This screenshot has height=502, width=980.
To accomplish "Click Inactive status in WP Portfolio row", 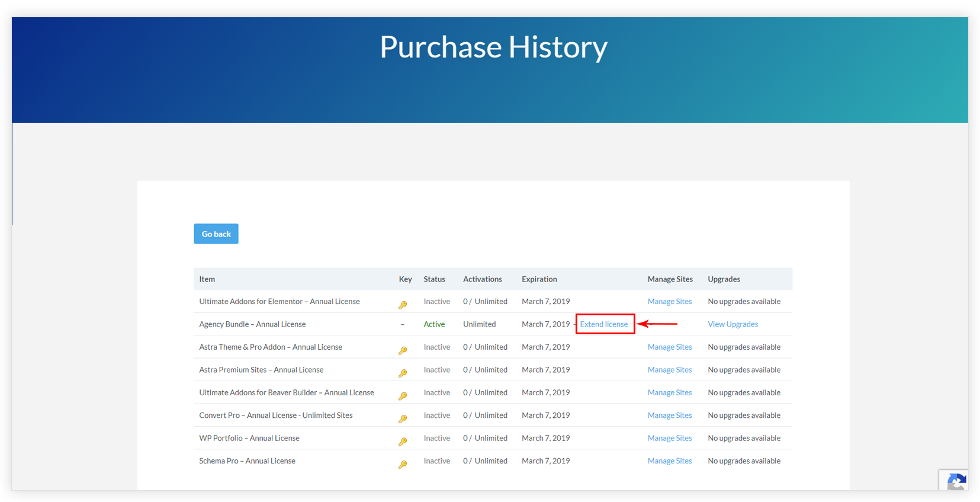I will pos(436,439).
